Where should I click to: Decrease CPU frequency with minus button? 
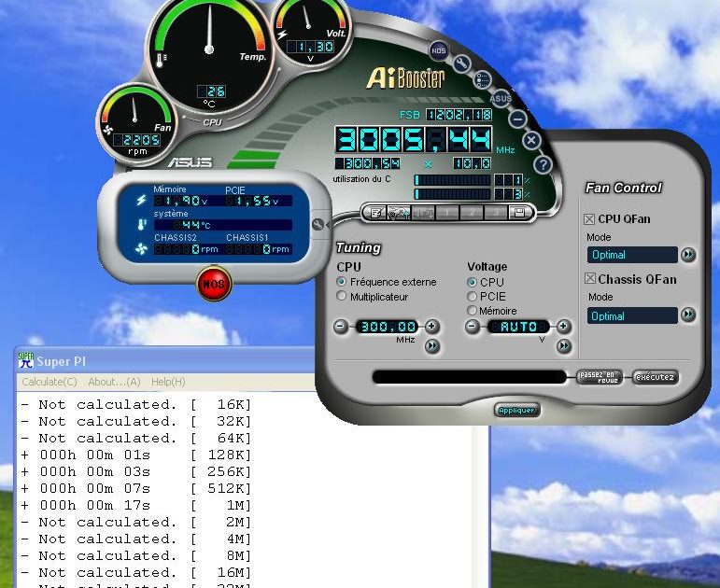[x=341, y=327]
